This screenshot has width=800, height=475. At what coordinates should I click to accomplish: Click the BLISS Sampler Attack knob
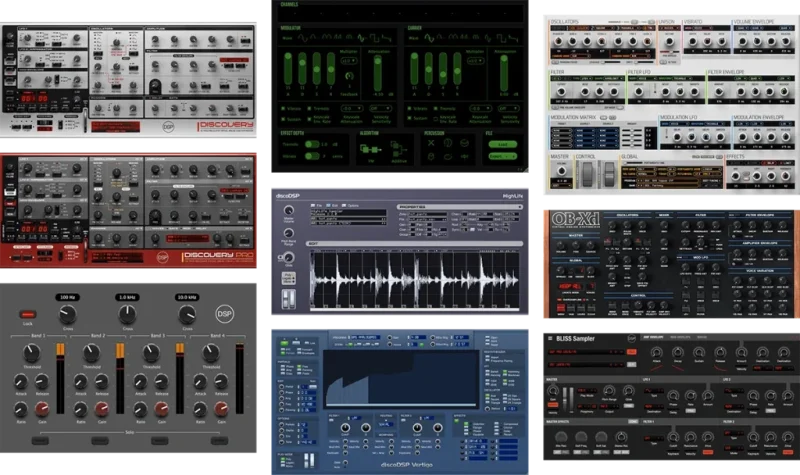657,352
